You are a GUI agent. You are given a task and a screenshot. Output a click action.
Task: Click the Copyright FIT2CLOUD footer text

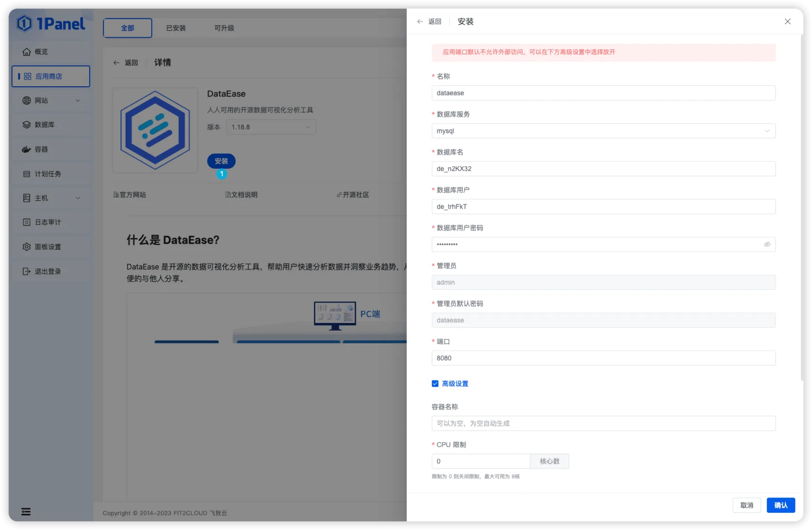165,513
